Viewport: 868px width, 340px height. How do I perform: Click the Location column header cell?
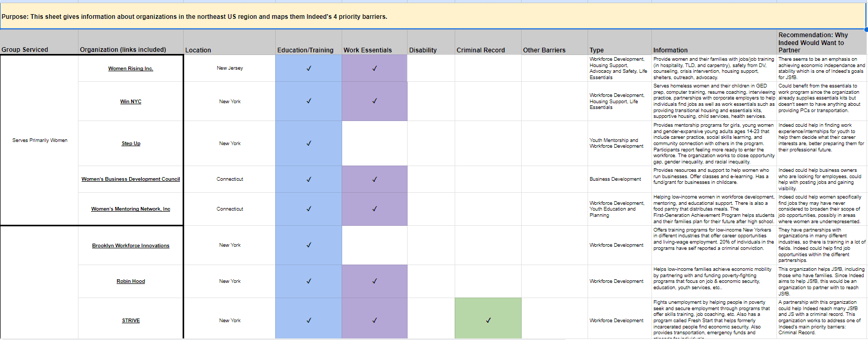point(229,42)
